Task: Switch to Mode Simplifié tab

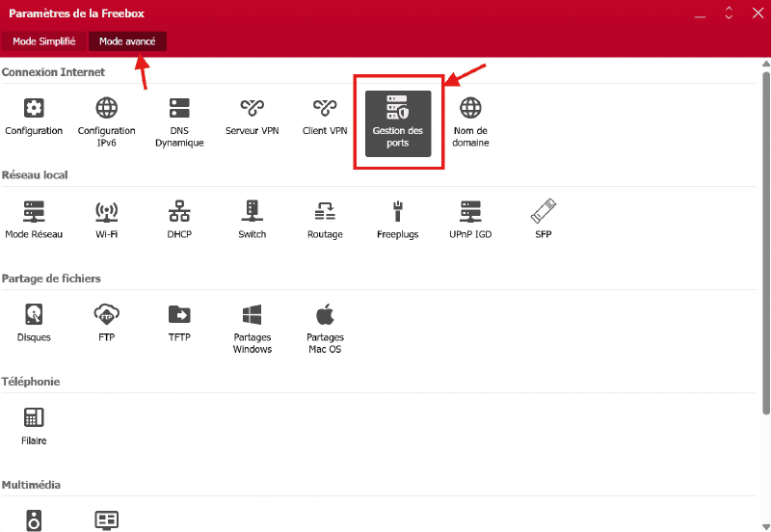Action: (43, 41)
